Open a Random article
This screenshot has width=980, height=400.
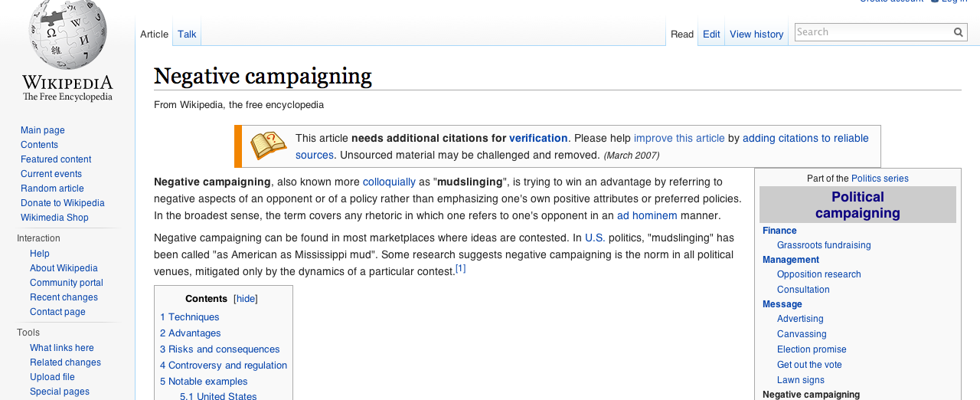pos(52,189)
